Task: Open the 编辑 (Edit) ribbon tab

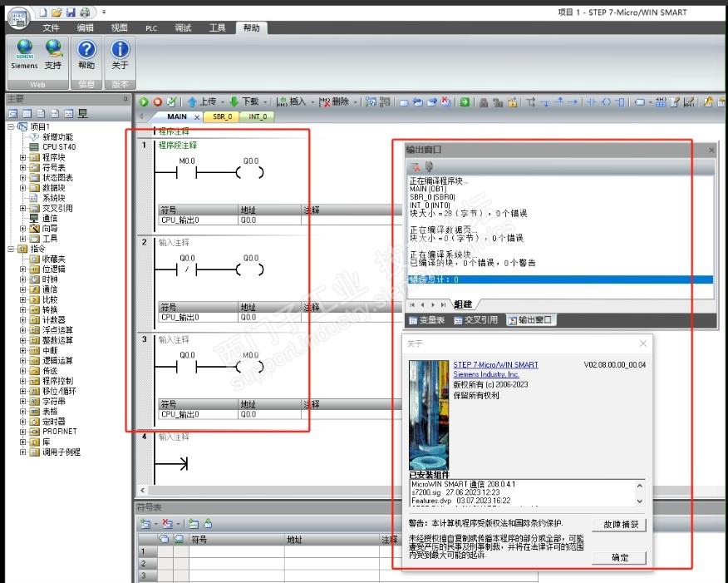Action: (85, 28)
